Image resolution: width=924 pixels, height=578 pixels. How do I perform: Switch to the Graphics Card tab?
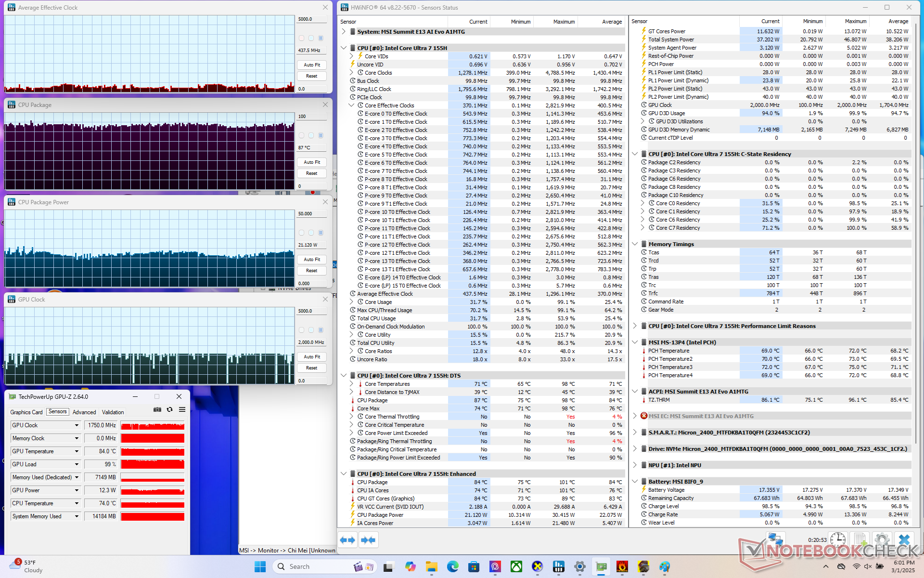click(x=26, y=412)
